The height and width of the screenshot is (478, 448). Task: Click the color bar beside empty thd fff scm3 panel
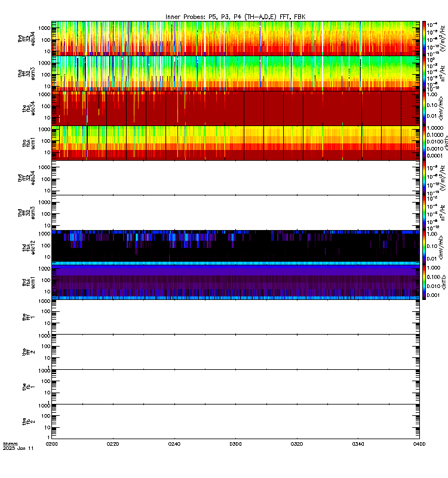point(424,213)
